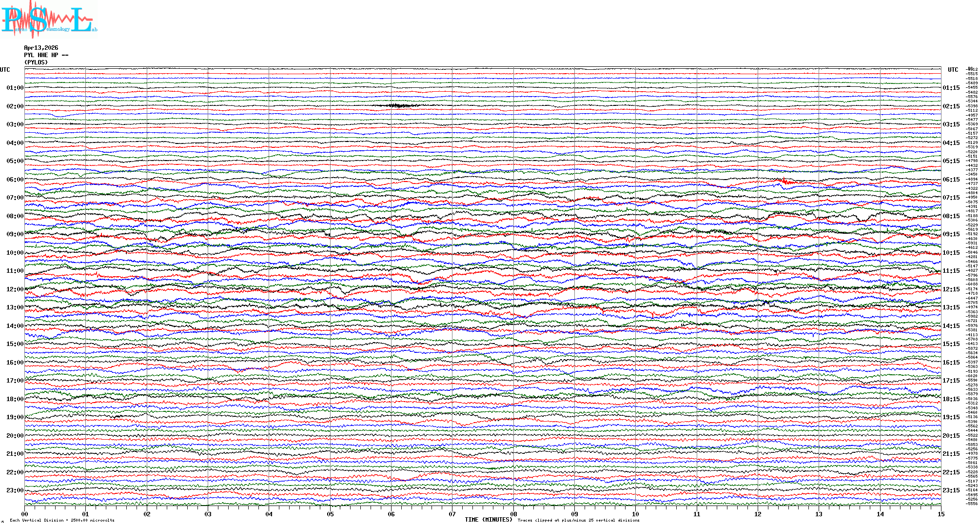Click the red seismic spike near 06:15 trace
Screen dimensions: 980x527
785,182
